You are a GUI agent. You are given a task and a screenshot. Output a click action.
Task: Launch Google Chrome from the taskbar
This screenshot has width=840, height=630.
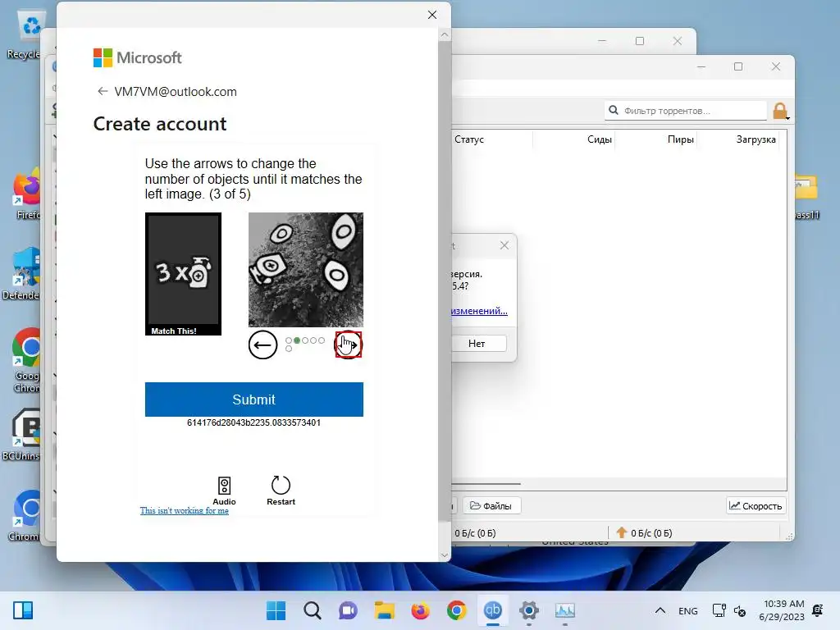pos(456,610)
